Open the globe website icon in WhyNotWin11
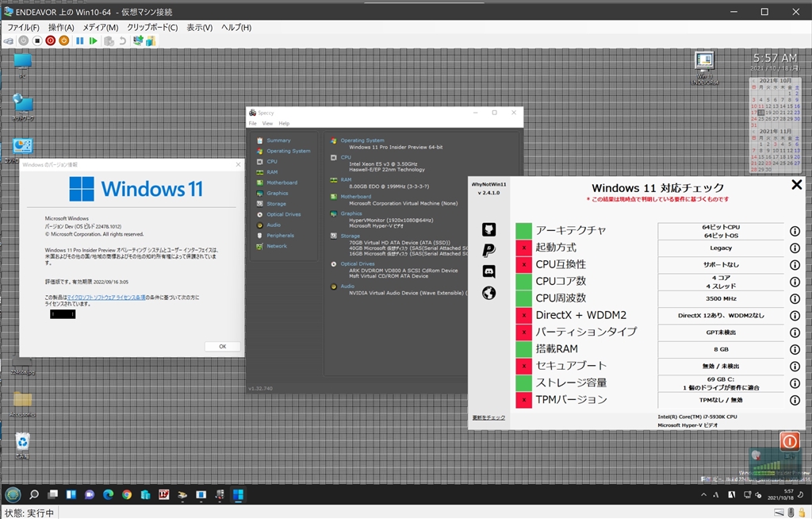 click(488, 293)
